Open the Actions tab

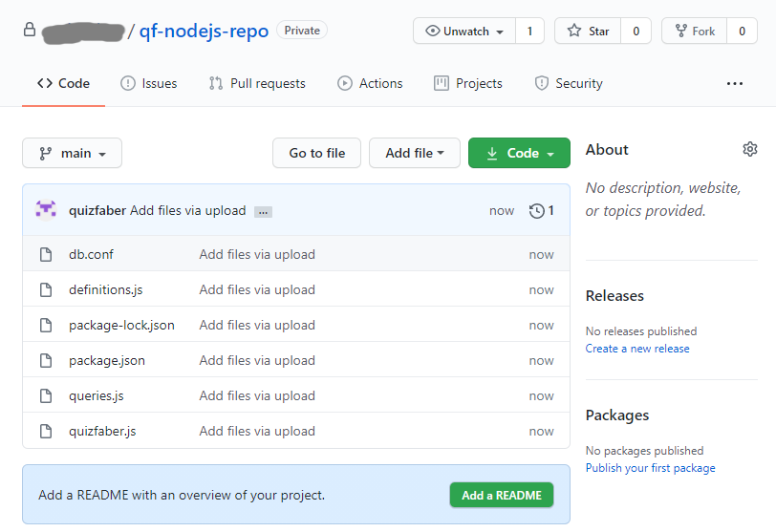[x=370, y=83]
